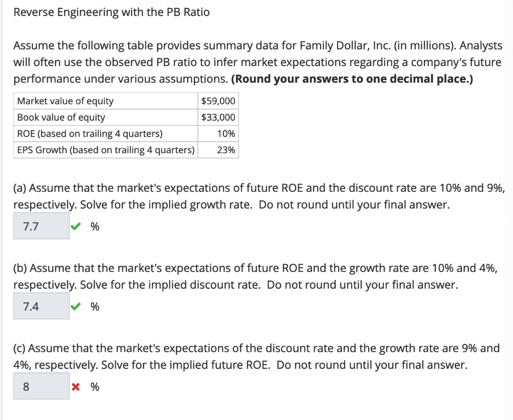The width and height of the screenshot is (513, 420).
Task: Click the percent sign after the 7.4 answer
Action: pyautogui.click(x=94, y=306)
